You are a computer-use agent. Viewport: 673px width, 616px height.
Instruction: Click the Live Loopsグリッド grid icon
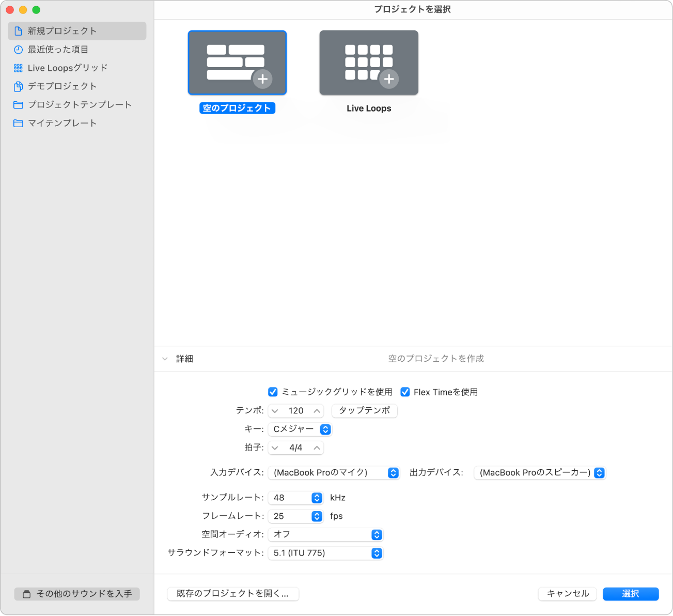point(18,68)
